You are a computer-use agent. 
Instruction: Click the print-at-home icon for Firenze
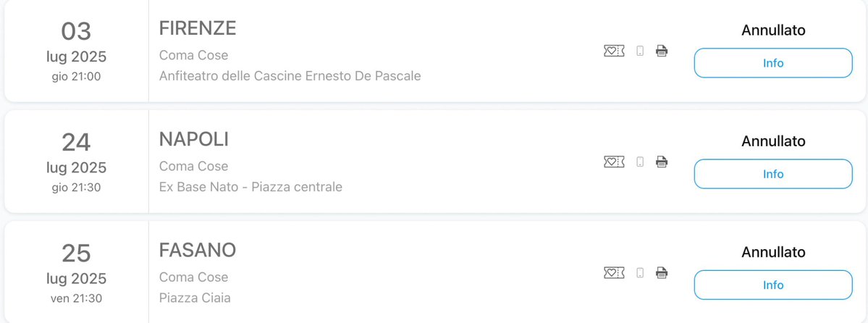[x=662, y=51]
